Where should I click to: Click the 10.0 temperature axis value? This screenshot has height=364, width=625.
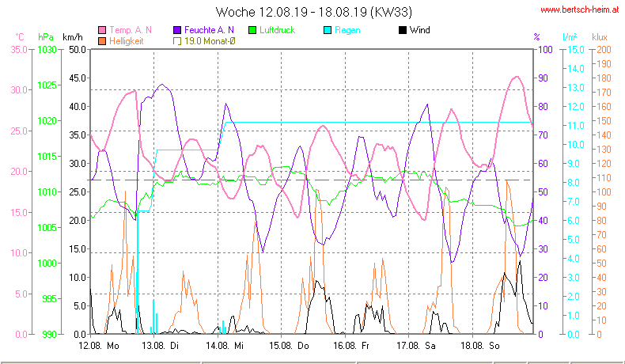[x=19, y=253]
